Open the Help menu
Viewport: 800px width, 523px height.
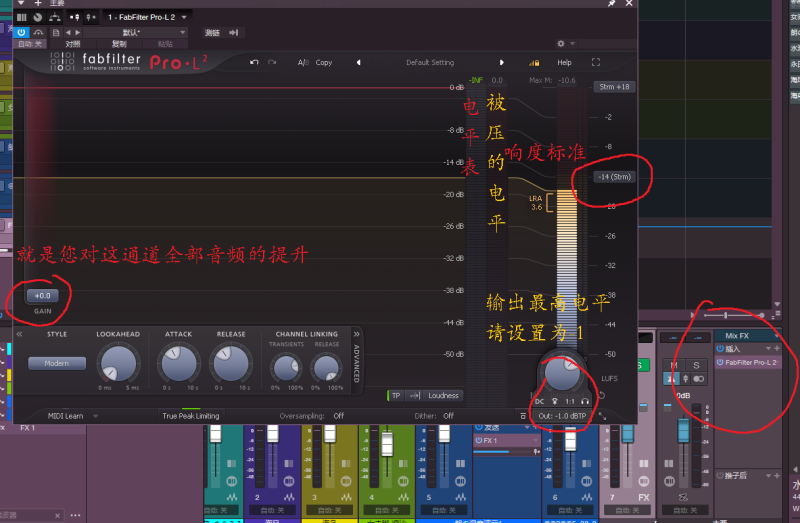564,62
